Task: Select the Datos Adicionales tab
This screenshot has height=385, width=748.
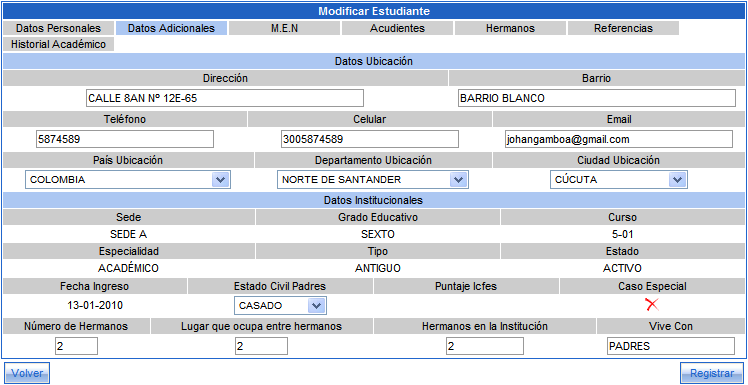Action: [171, 28]
